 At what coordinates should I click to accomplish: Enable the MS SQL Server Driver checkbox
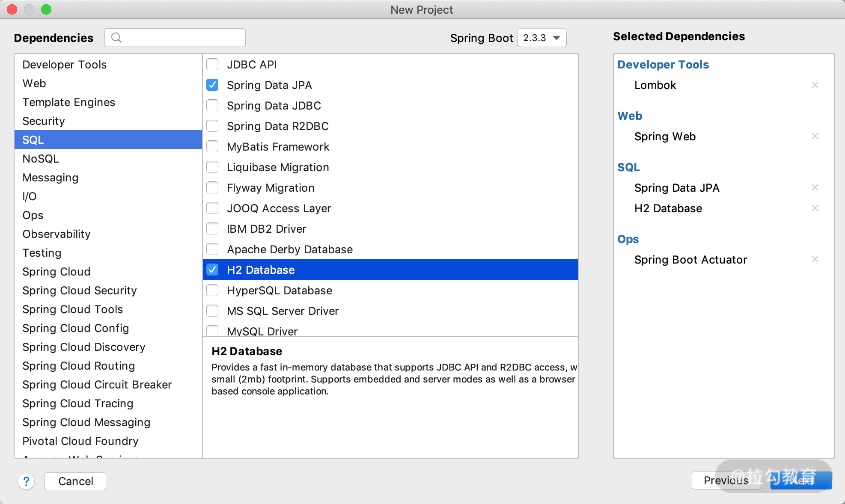point(212,311)
